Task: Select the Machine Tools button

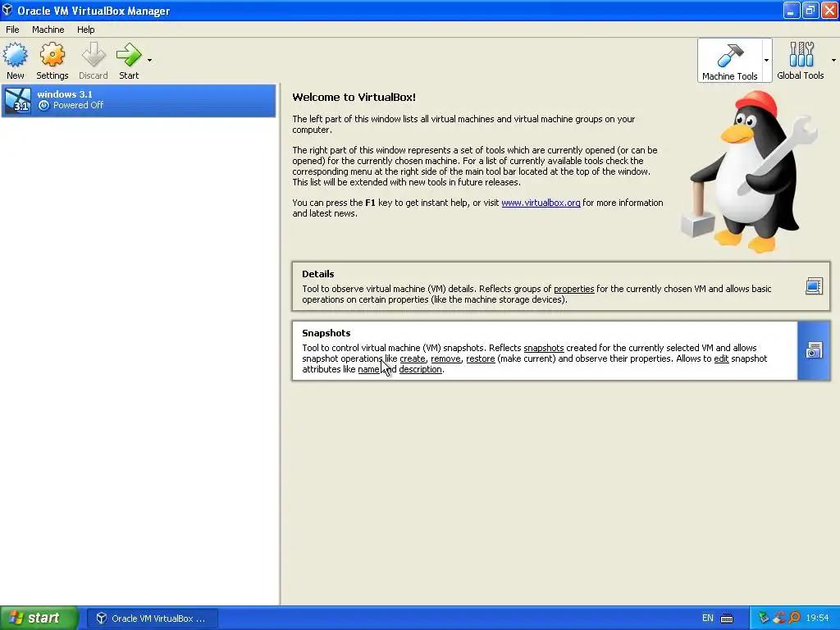Action: pos(729,61)
